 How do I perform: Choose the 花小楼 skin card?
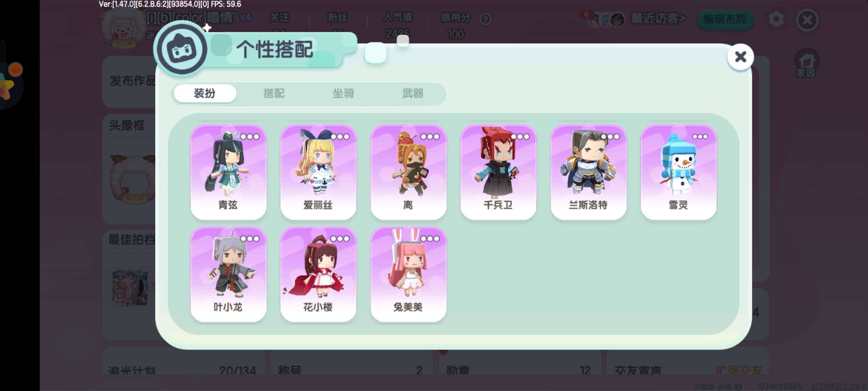pyautogui.click(x=318, y=274)
